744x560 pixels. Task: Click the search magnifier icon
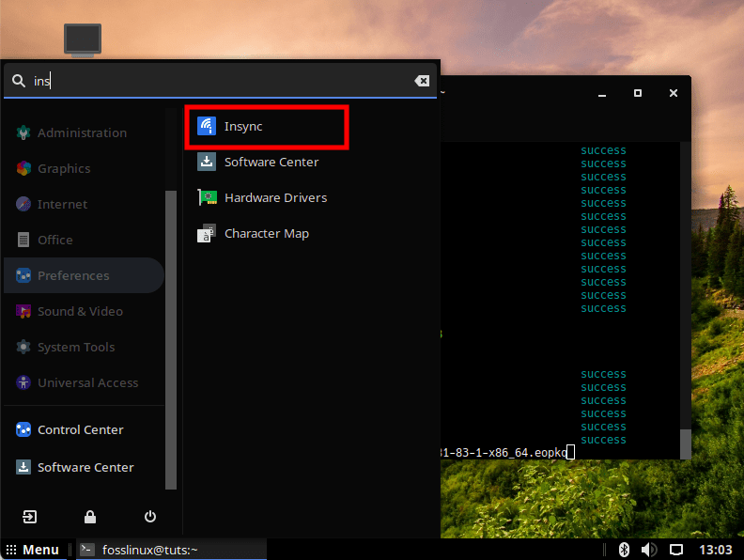pyautogui.click(x=19, y=81)
